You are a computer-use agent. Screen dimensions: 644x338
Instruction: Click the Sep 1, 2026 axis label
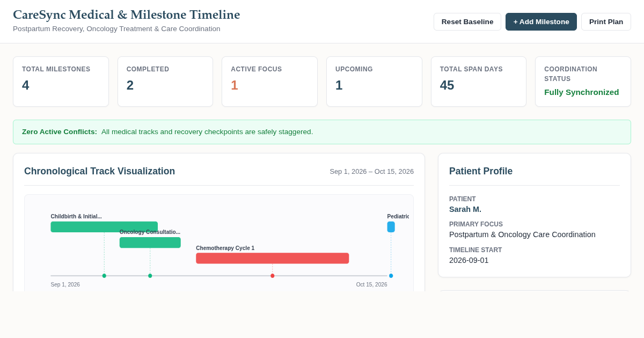[65, 285]
